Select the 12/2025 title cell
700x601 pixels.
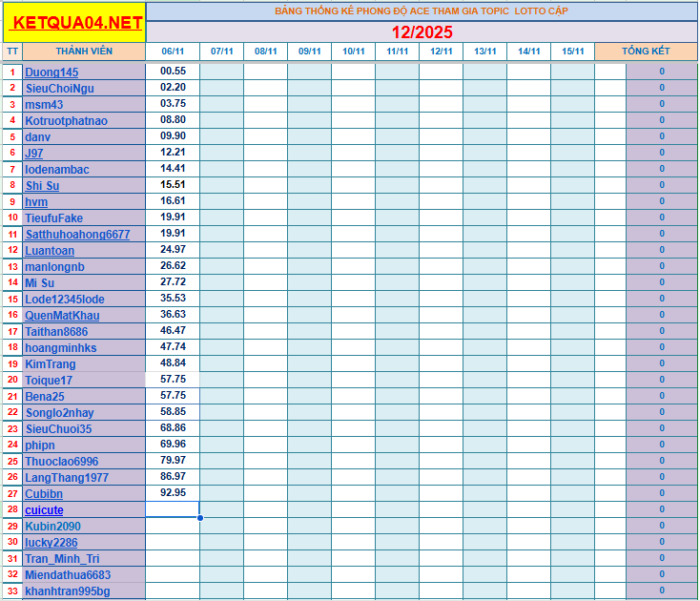422,32
